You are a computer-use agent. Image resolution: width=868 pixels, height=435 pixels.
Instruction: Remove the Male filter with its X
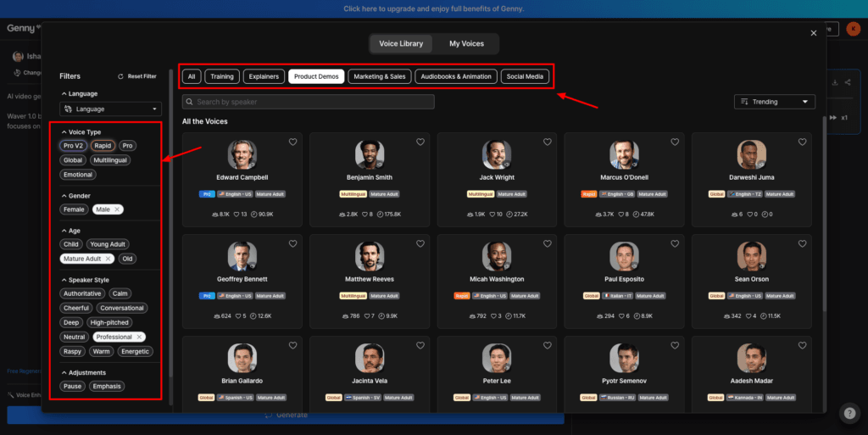coord(117,209)
